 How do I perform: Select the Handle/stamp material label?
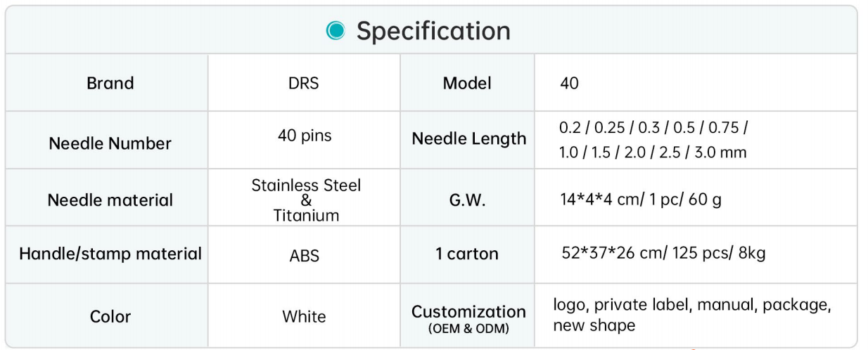pyautogui.click(x=110, y=254)
